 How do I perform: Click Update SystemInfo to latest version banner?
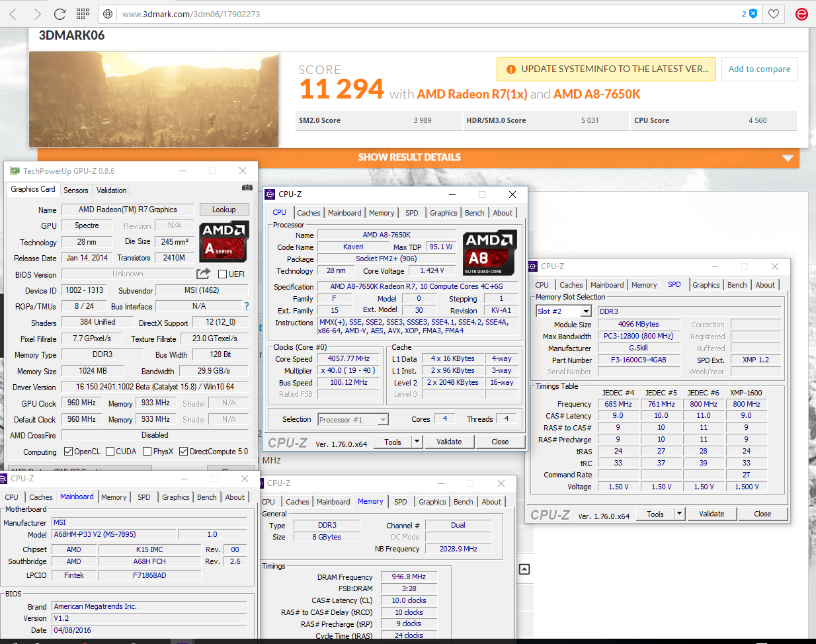[x=606, y=69]
